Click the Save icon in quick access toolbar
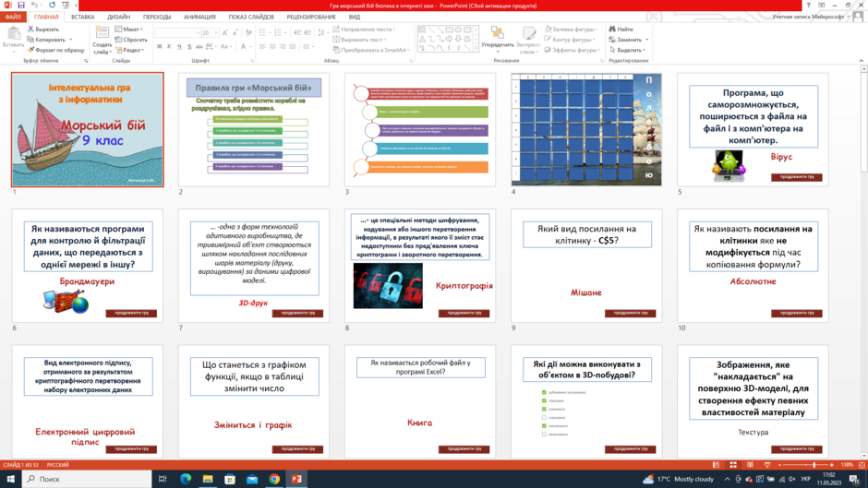Image resolution: width=868 pixels, height=488 pixels. pos(21,5)
